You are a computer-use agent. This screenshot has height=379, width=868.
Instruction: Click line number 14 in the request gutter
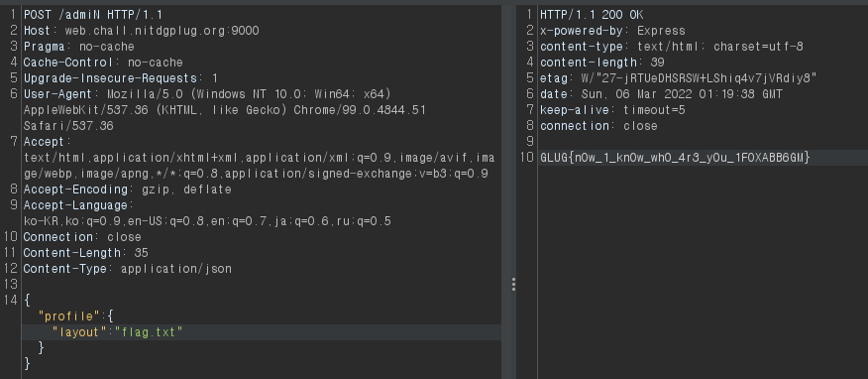(11, 301)
